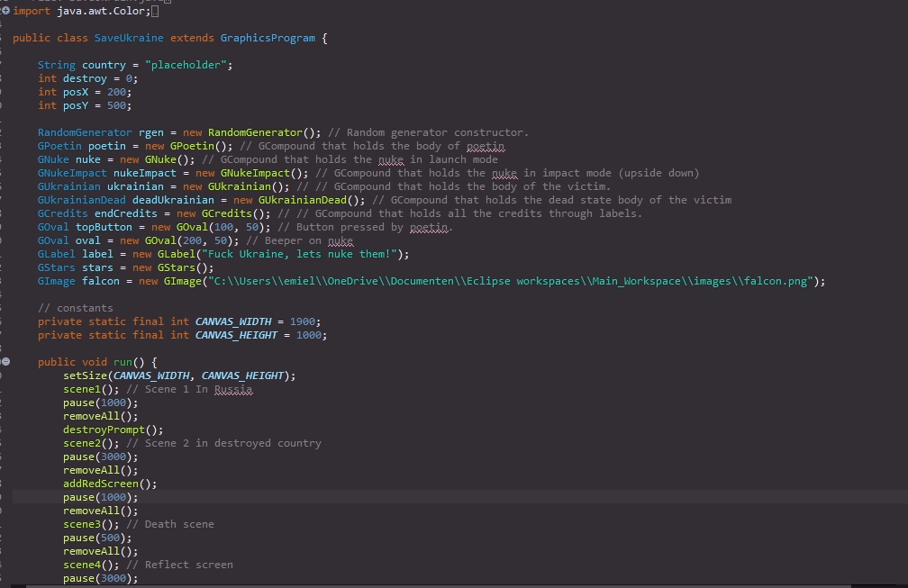Click the folded-region box after java.awt.Color import
Viewport: 908px width, 588px height.
pos(155,11)
